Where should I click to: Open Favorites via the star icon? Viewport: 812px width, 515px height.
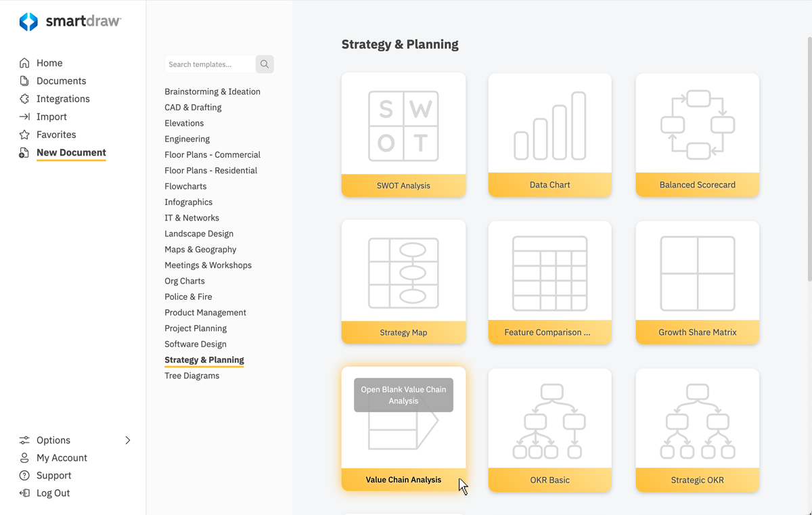pos(24,134)
